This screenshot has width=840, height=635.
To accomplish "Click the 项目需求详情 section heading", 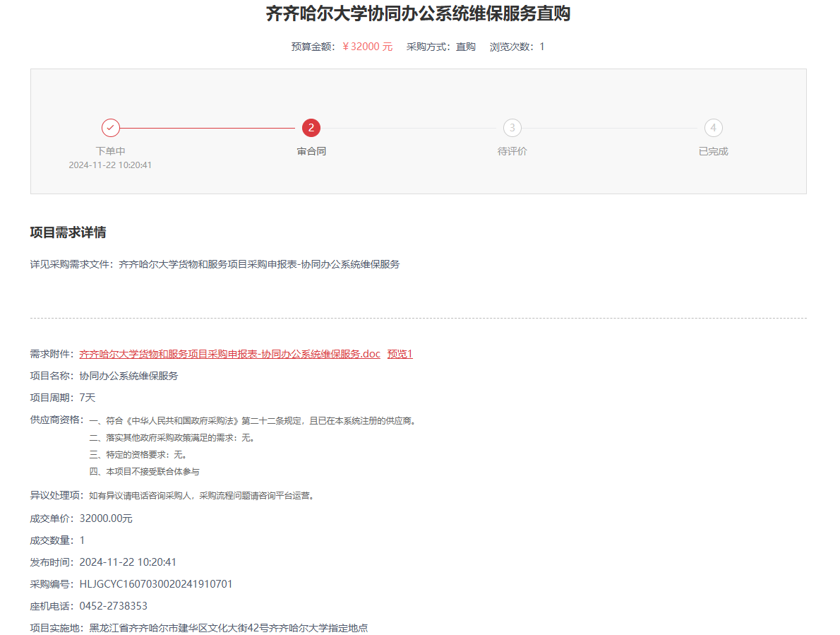I will tap(68, 233).
